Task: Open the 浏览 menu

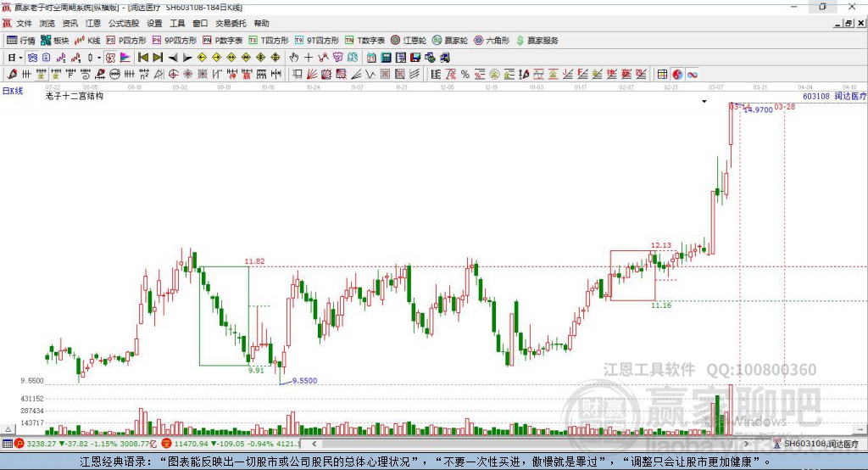Action: tap(47, 23)
